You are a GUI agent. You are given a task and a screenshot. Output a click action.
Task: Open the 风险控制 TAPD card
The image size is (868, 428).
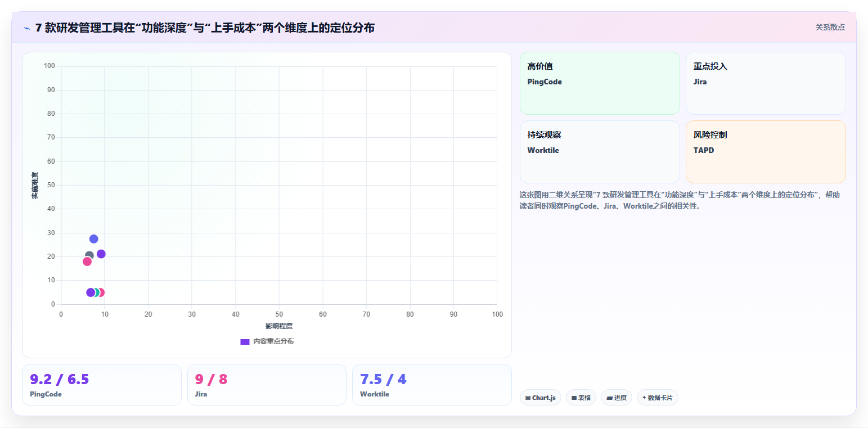click(x=766, y=152)
